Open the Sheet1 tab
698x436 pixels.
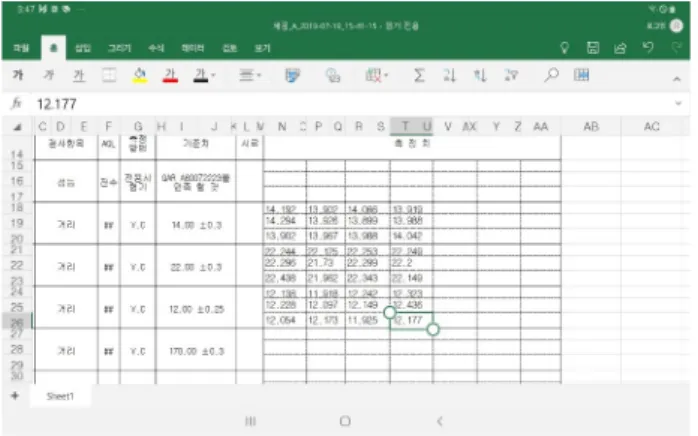[60, 396]
